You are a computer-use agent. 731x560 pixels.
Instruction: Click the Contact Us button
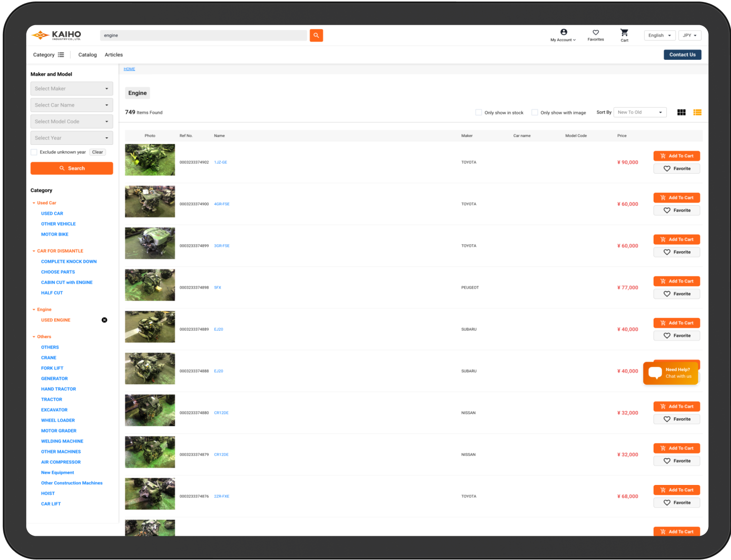point(683,55)
